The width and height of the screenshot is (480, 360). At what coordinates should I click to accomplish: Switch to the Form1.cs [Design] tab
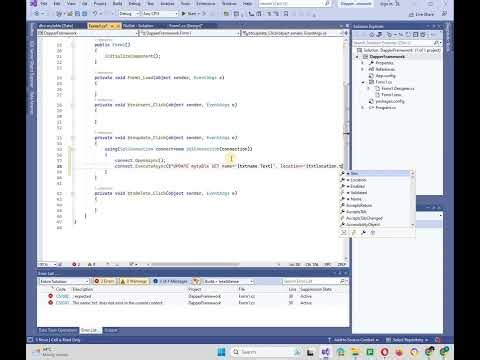[x=186, y=26]
